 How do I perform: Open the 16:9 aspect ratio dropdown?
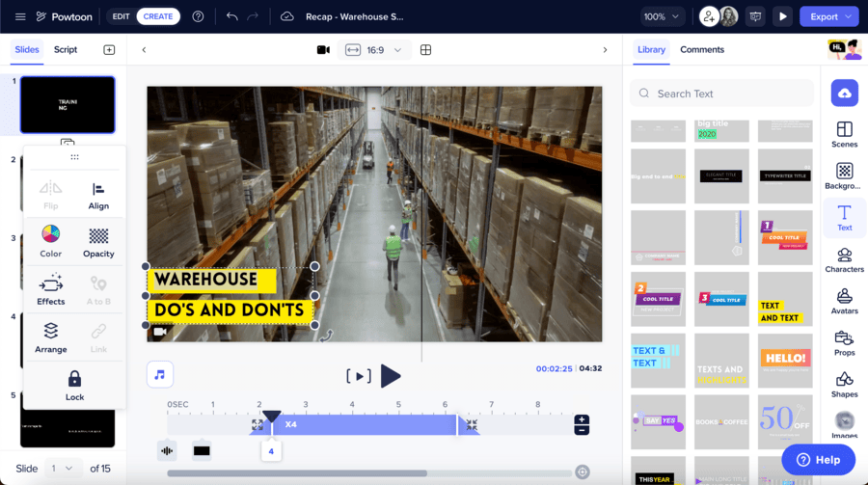(373, 50)
